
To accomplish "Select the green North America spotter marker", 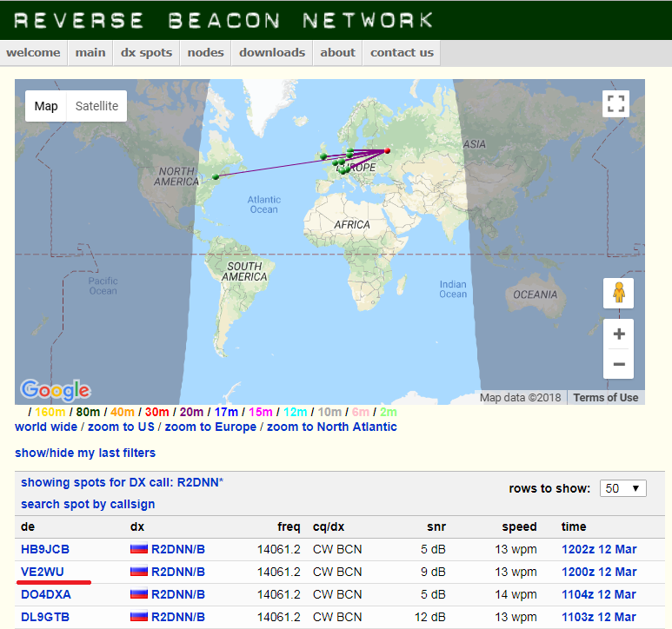I will (x=216, y=176).
